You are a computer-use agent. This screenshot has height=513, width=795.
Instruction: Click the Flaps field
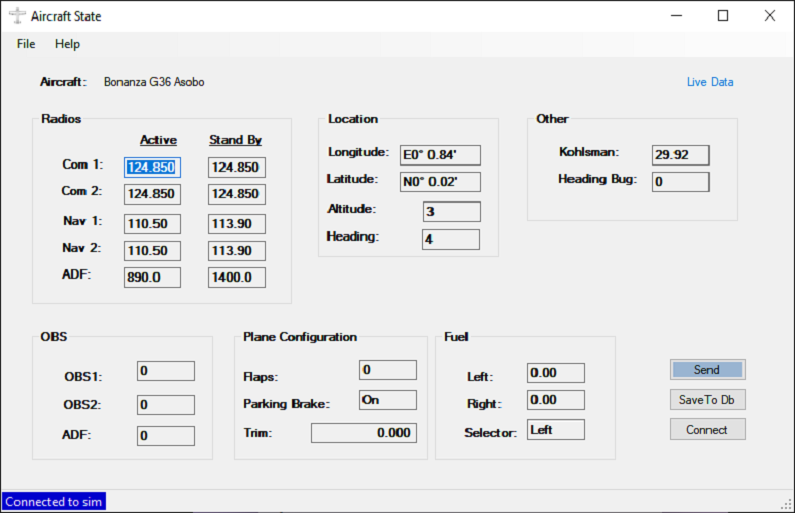[x=388, y=370]
